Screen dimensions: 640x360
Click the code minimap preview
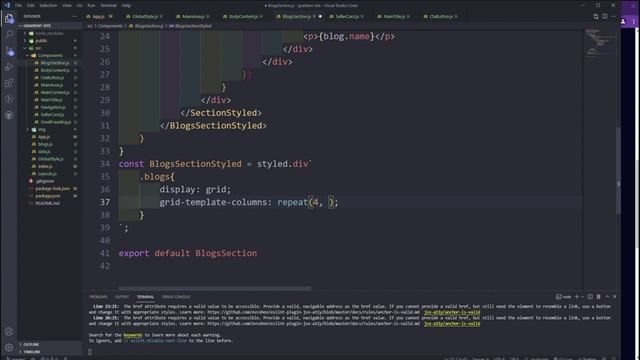599,43
